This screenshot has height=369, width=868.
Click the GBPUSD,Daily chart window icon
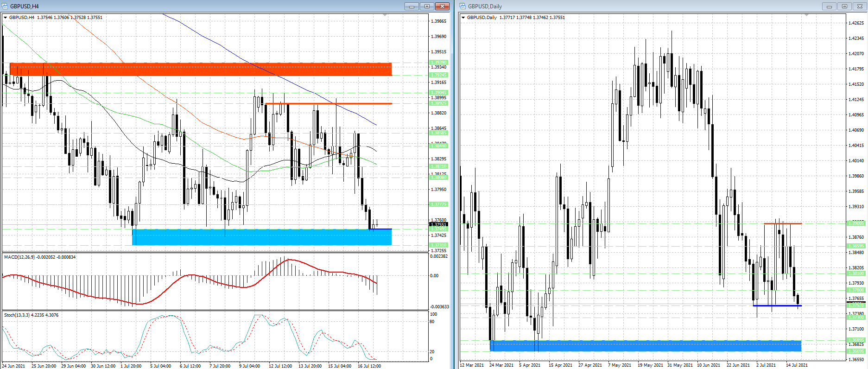click(463, 6)
